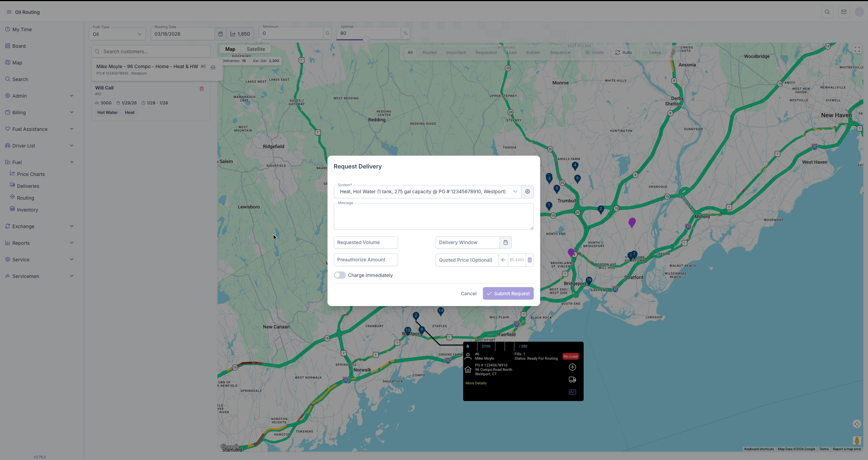Open the Fuel Type dropdown

click(x=117, y=34)
